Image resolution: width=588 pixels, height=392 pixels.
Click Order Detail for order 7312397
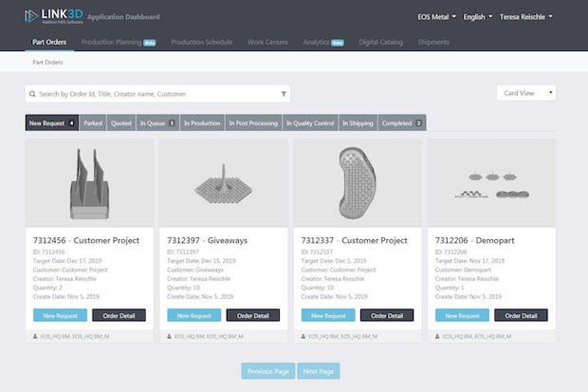click(x=253, y=315)
